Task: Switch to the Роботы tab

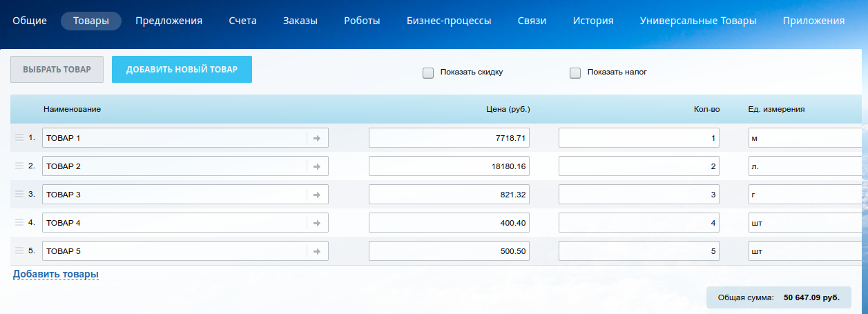Action: 363,21
